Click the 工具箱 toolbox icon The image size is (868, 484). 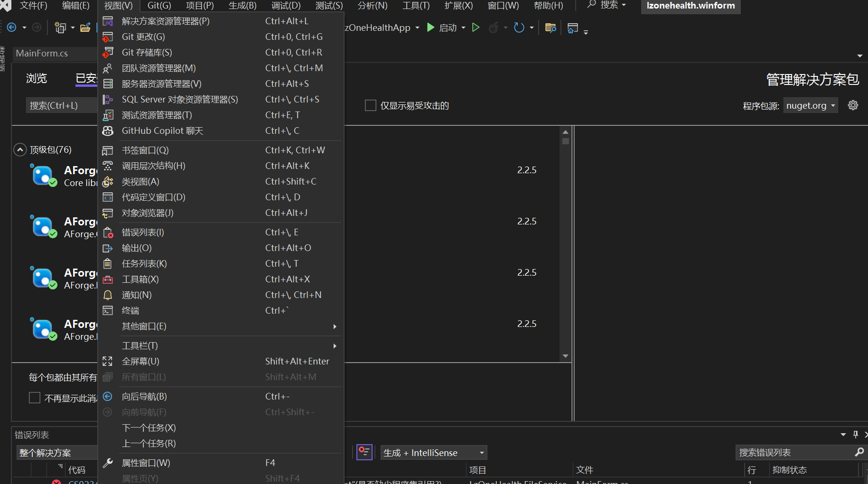point(108,279)
